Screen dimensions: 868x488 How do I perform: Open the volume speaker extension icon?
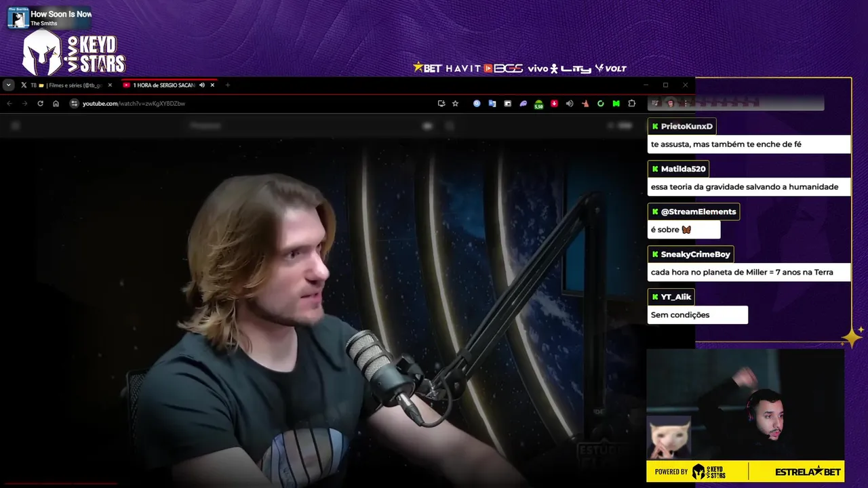click(x=570, y=104)
